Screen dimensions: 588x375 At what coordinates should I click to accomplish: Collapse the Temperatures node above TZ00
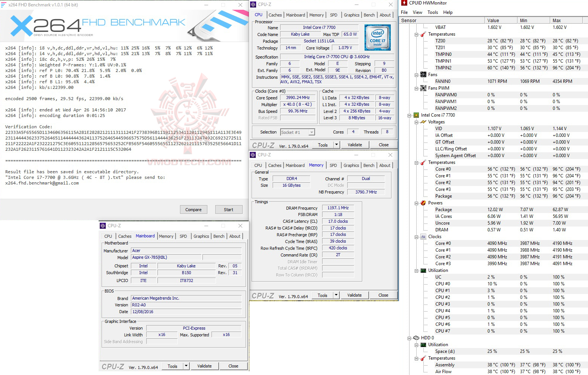point(416,34)
